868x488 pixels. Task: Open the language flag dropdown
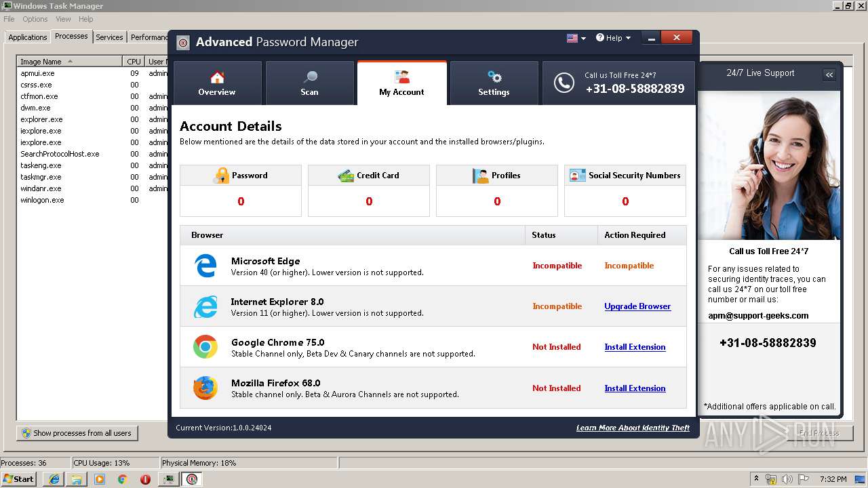576,38
